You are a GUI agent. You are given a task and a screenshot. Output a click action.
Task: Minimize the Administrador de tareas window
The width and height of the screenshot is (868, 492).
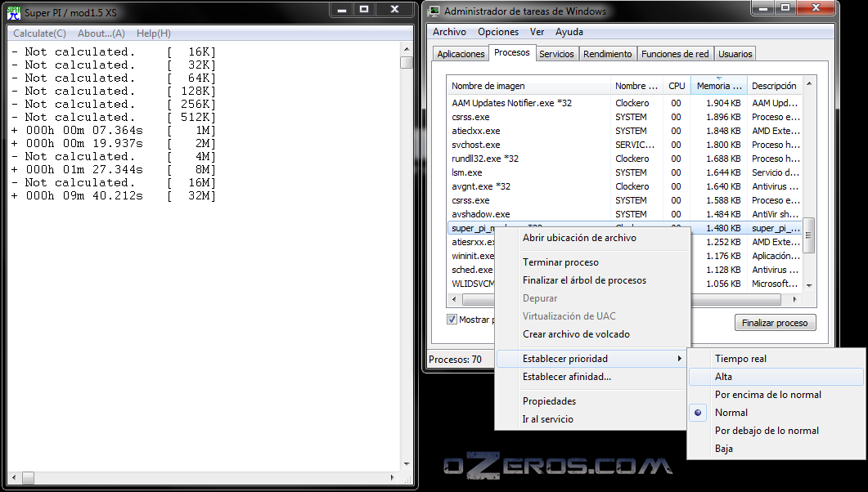762,8
